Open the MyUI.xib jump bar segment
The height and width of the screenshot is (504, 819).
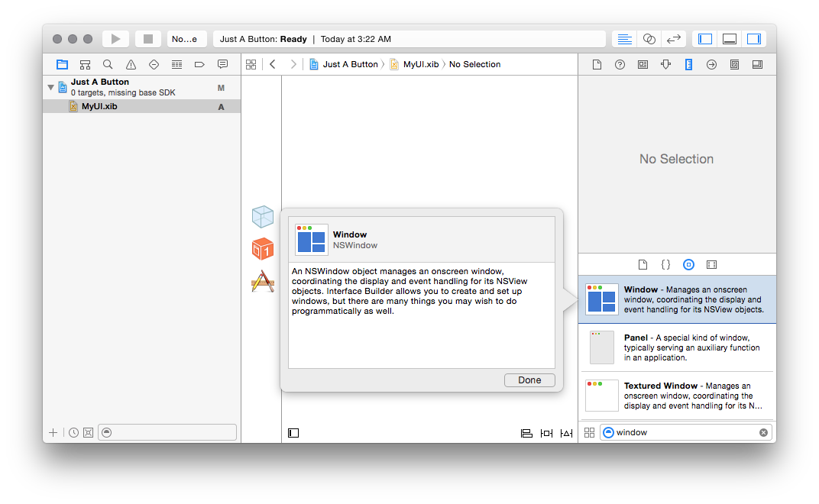click(414, 64)
